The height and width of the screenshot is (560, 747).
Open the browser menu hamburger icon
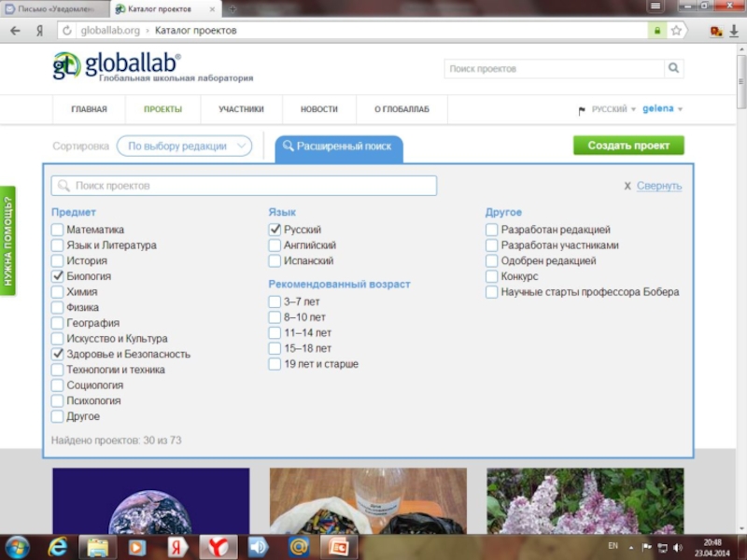655,6
